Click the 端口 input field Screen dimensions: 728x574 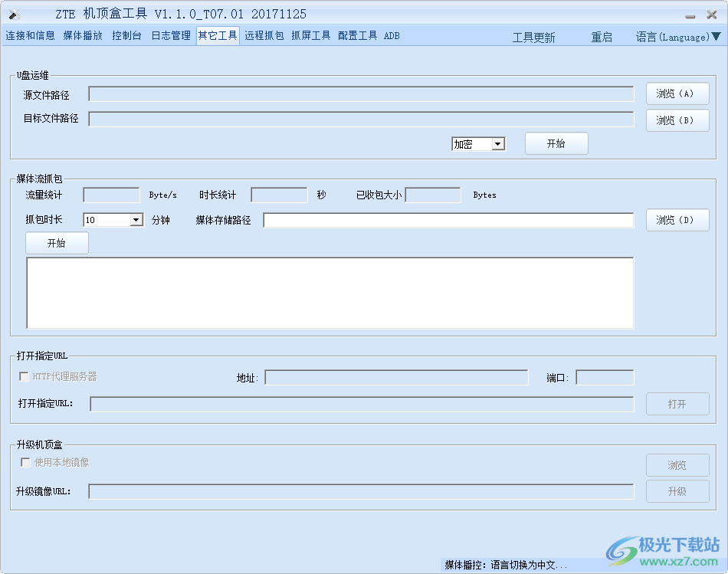[x=605, y=378]
